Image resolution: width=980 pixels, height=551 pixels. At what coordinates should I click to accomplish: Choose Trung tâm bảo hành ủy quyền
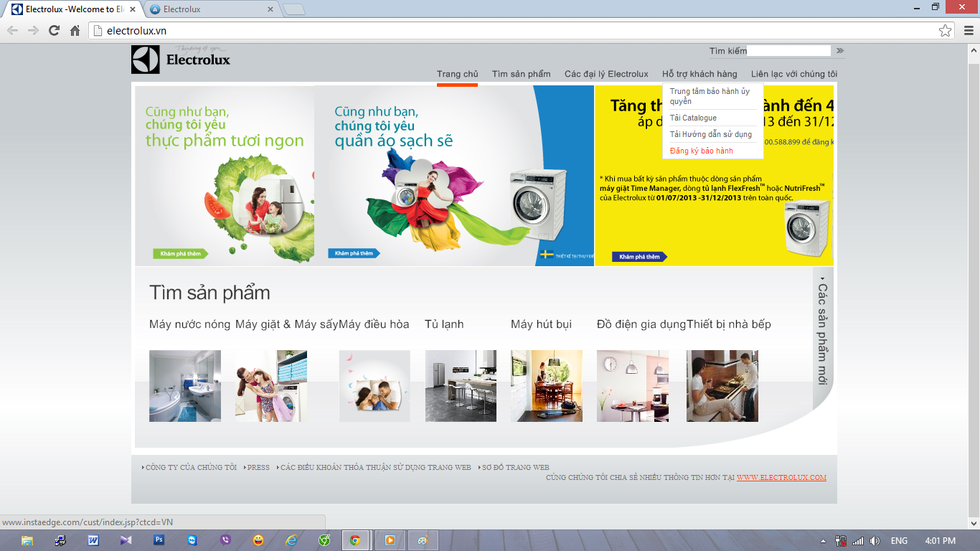[710, 96]
